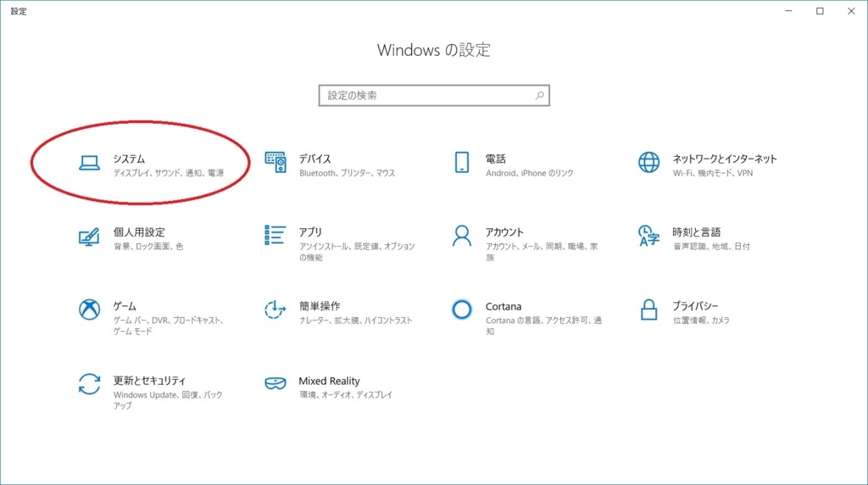Minimize the 設定 window
This screenshot has width=868, height=485.
click(x=789, y=11)
